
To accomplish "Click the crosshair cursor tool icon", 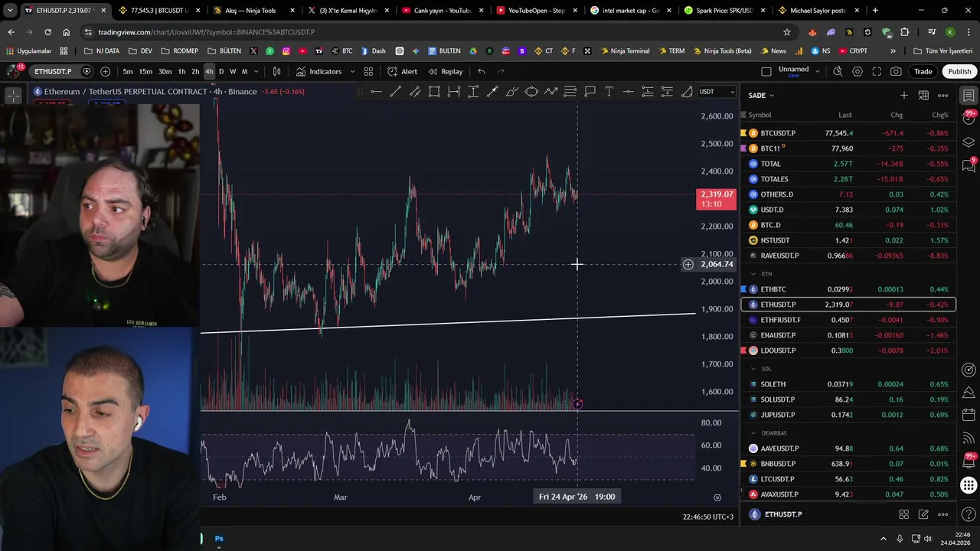I will pyautogui.click(x=14, y=96).
